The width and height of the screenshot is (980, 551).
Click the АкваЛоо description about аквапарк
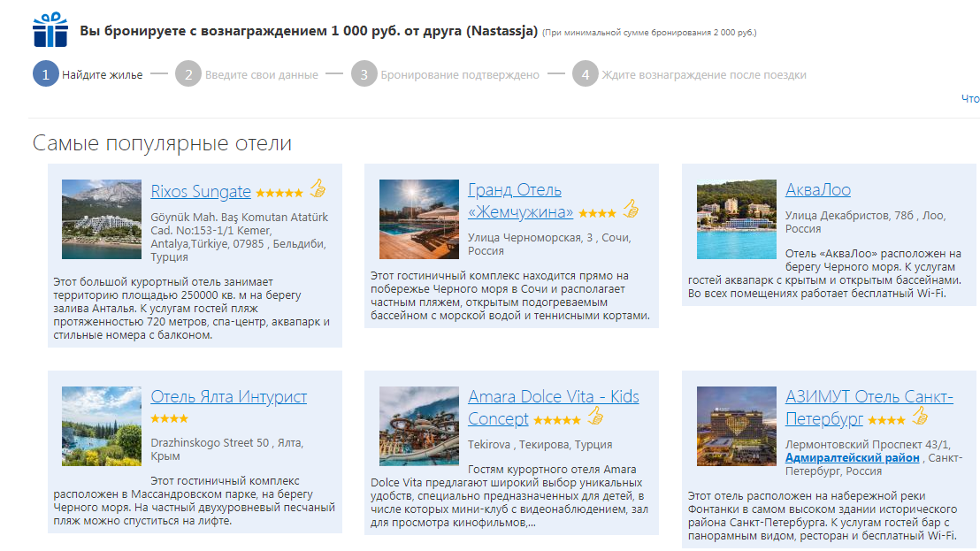point(824,273)
